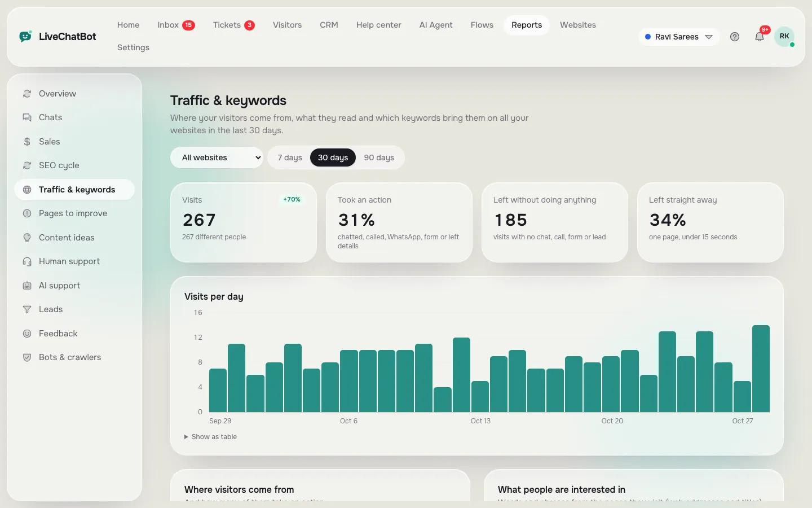Open the help question mark icon

pyautogui.click(x=734, y=37)
